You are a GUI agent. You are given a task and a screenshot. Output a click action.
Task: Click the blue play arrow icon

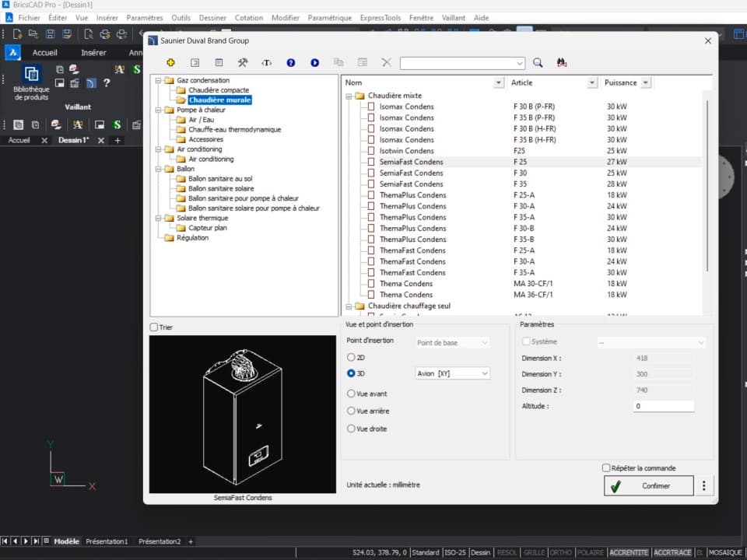[x=315, y=63]
